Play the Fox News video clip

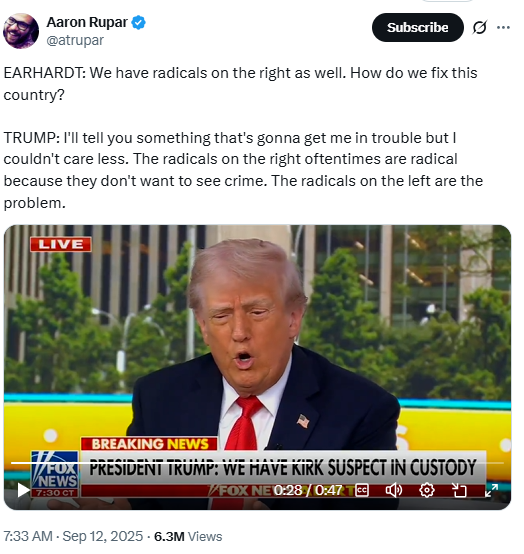coord(23,490)
